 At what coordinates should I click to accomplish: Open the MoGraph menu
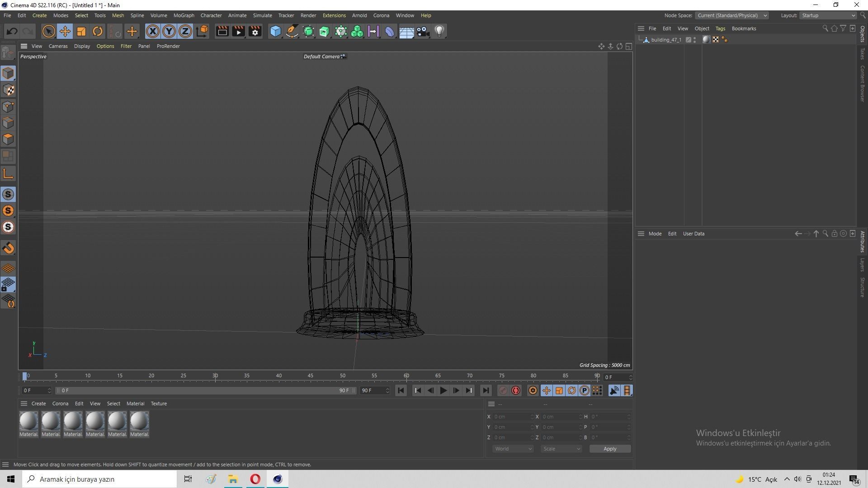pyautogui.click(x=184, y=15)
